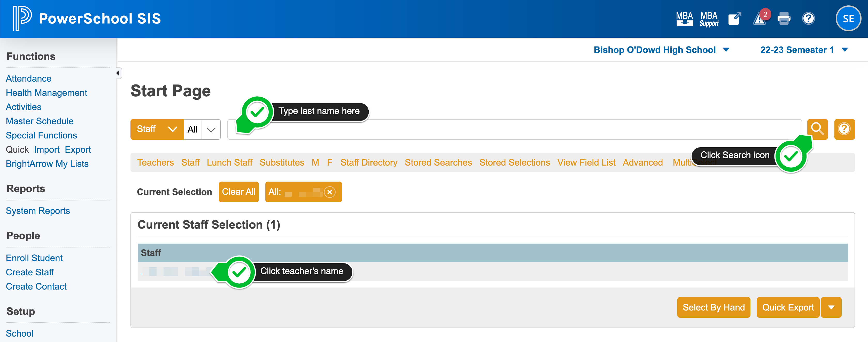Filter staff by M
Image resolution: width=868 pixels, height=342 pixels.
coord(315,162)
